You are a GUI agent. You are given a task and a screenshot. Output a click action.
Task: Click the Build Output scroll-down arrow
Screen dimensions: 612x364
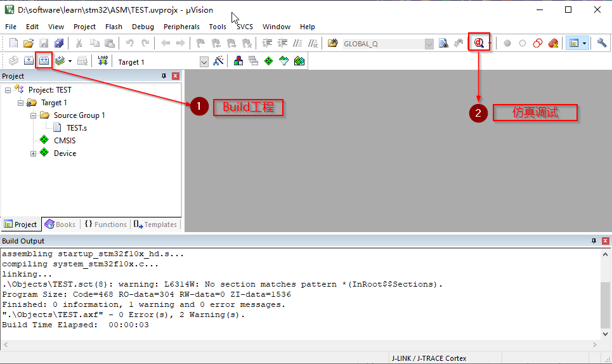pos(605,334)
